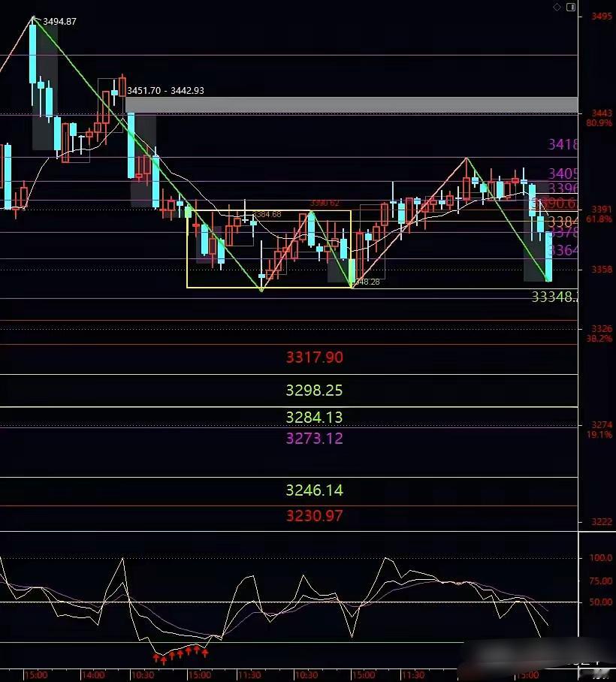Click the 3222 price axis value
This screenshot has height=682, width=616.
tap(602, 521)
